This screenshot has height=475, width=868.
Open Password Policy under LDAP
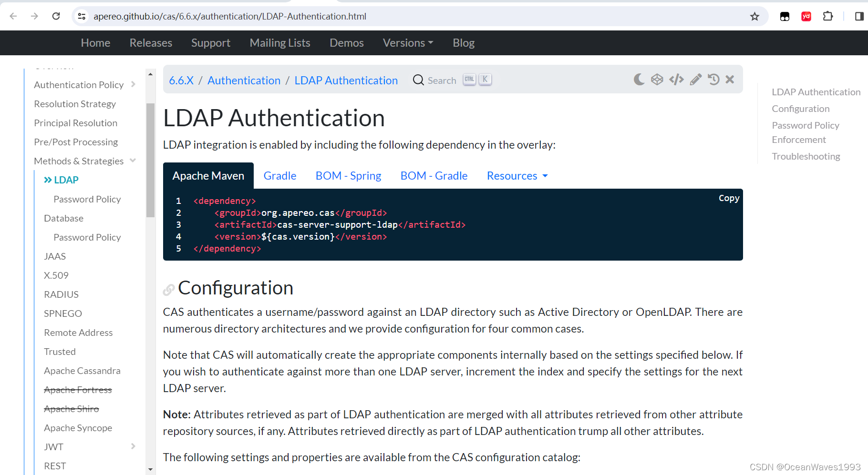[x=87, y=199]
